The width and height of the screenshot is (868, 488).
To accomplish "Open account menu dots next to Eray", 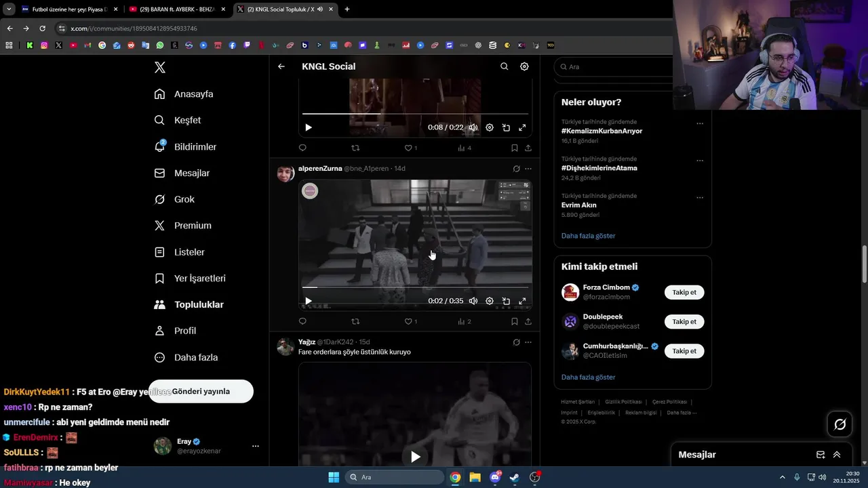I will point(256,446).
